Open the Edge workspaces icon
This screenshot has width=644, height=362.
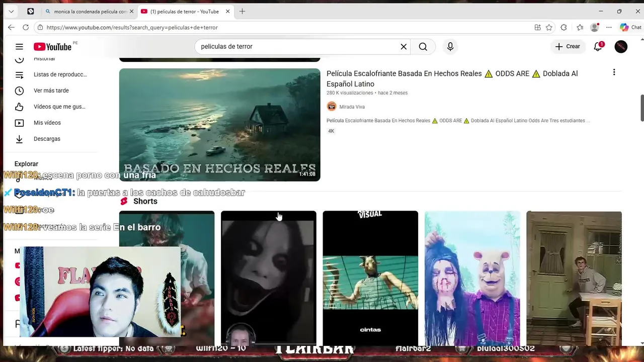pyautogui.click(x=31, y=11)
